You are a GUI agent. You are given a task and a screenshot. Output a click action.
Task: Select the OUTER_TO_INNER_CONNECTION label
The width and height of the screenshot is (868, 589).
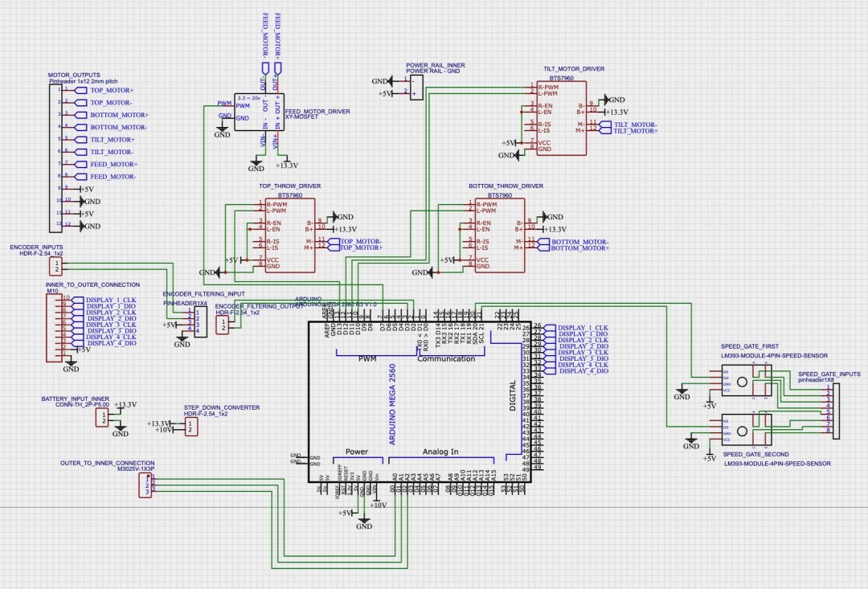pyautogui.click(x=108, y=463)
